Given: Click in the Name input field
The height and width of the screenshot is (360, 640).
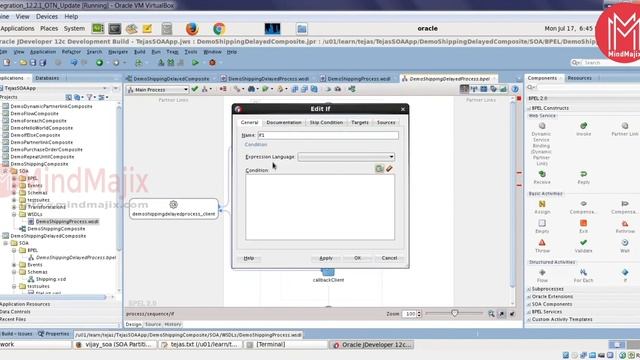Looking at the screenshot, I should click(328, 135).
